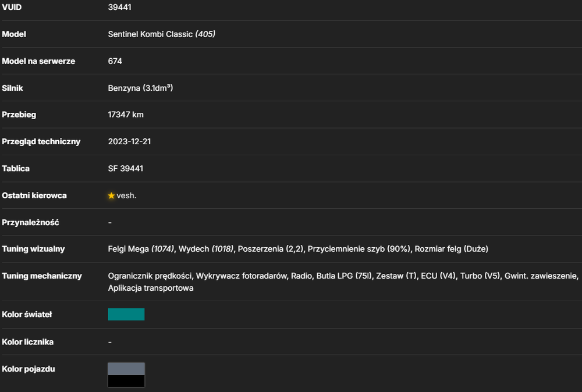This screenshot has height=392, width=582.
Task: Click the Rozmiar felg (Duże) entry
Action: [452, 249]
